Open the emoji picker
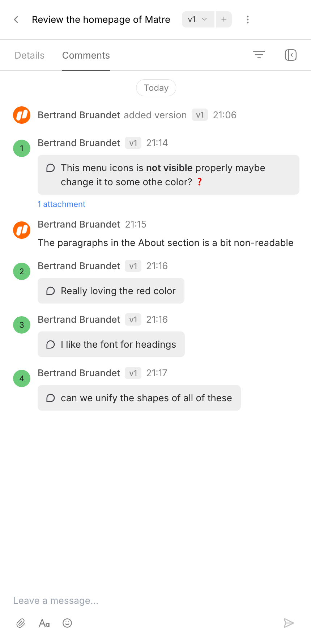Viewport: 311px width, 644px height. (67, 623)
